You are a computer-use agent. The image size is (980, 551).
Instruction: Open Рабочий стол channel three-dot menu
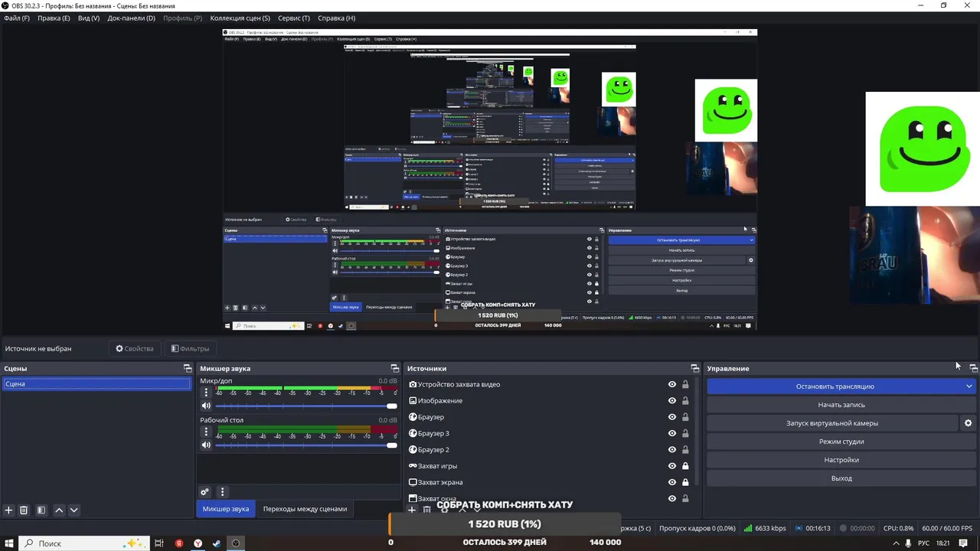[x=206, y=432]
